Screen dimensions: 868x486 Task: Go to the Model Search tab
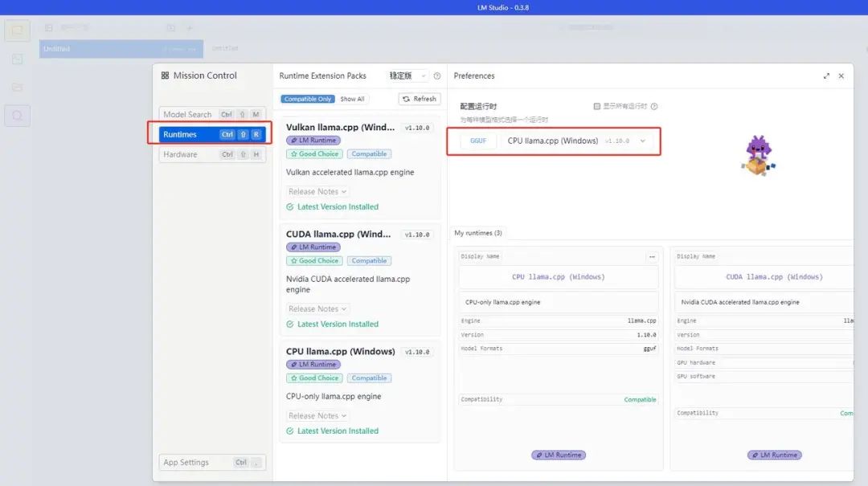click(212, 115)
